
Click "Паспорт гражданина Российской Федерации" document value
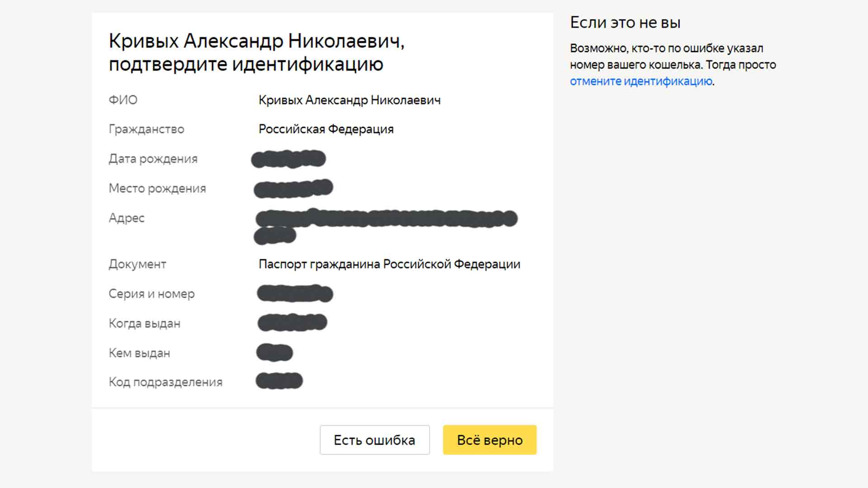(x=389, y=264)
